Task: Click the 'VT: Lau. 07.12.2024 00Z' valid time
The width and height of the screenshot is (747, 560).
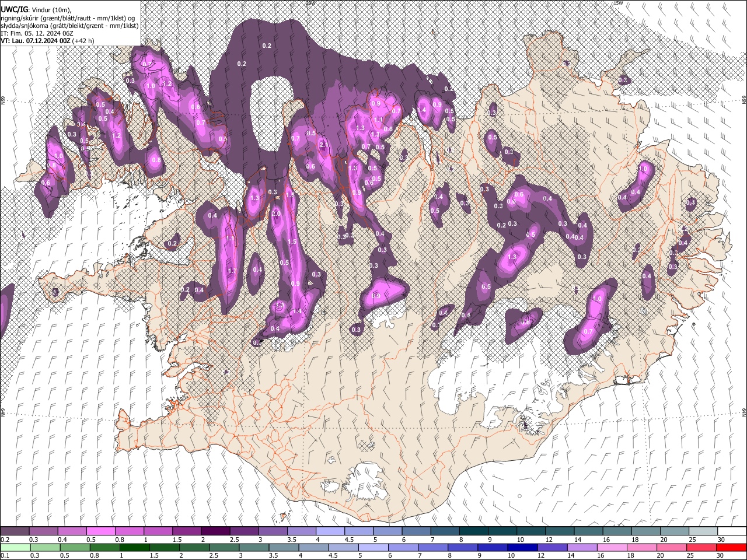Action: coord(36,41)
